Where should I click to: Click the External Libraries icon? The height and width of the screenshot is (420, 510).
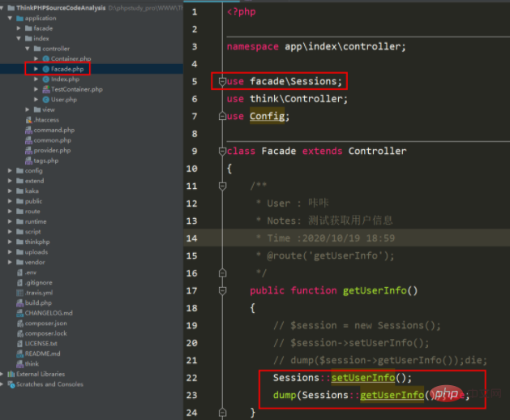tap(11, 374)
